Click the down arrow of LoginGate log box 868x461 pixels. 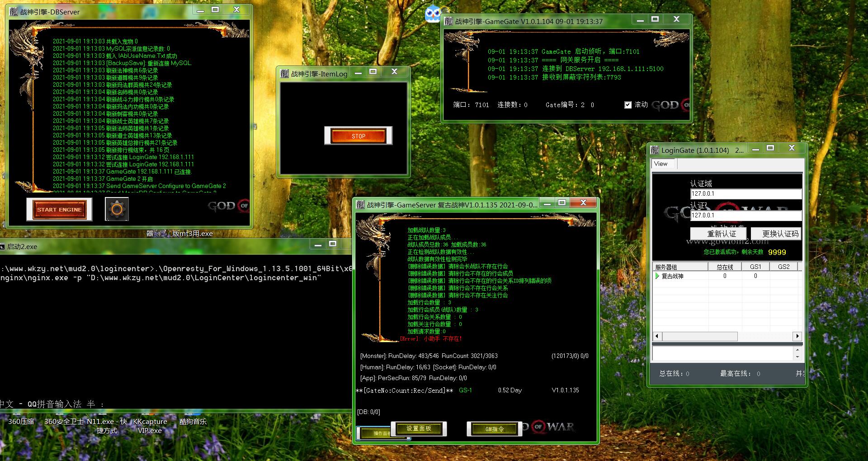(x=797, y=357)
